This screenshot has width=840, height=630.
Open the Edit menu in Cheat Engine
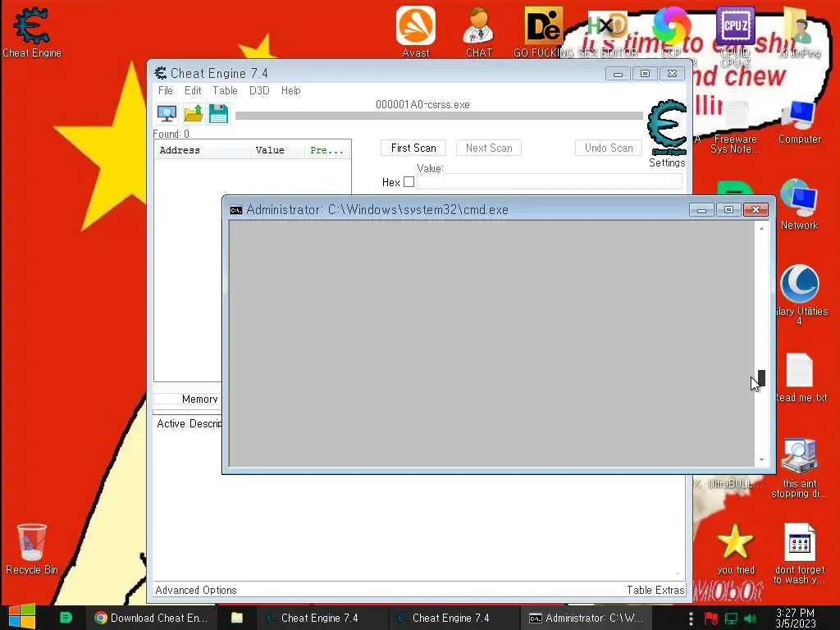tap(193, 90)
